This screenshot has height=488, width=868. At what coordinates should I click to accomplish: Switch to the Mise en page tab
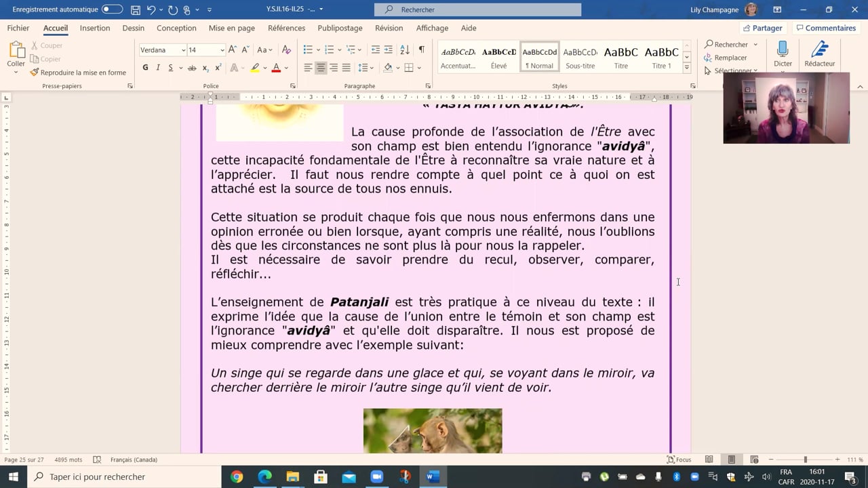pyautogui.click(x=232, y=28)
